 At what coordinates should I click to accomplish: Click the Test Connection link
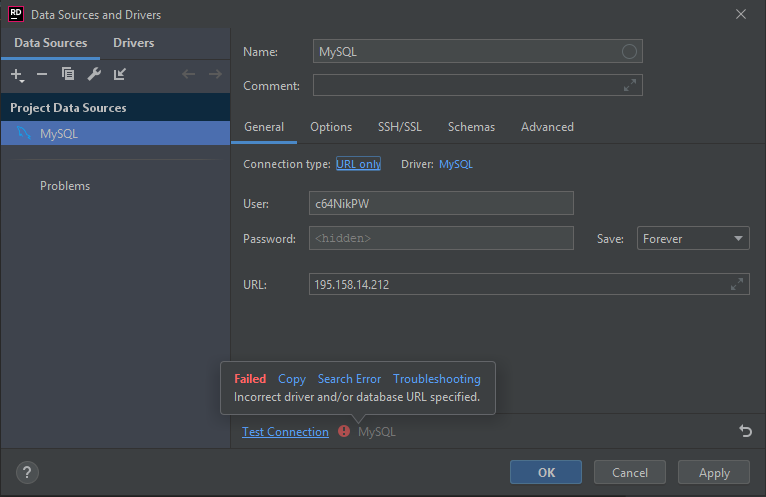click(285, 432)
